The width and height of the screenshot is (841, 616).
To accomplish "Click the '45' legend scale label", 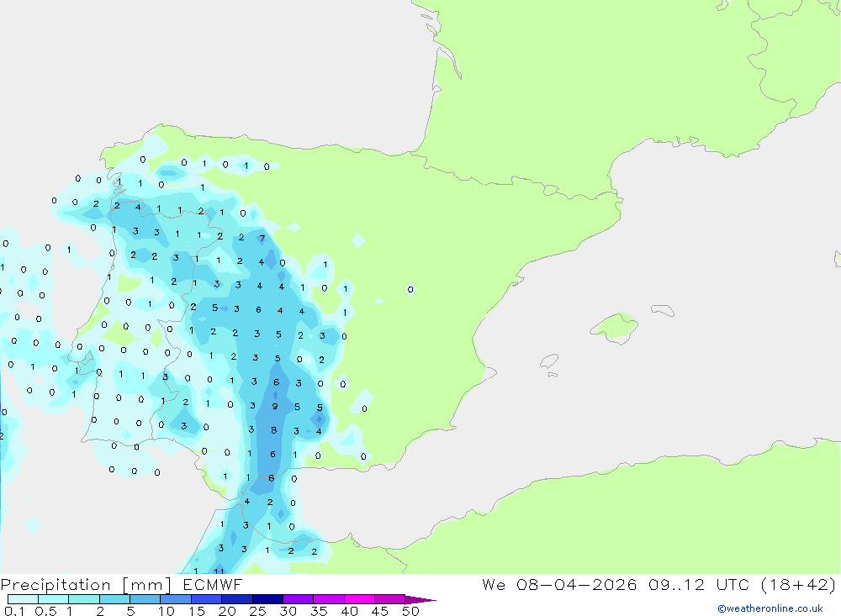I will [380, 611].
